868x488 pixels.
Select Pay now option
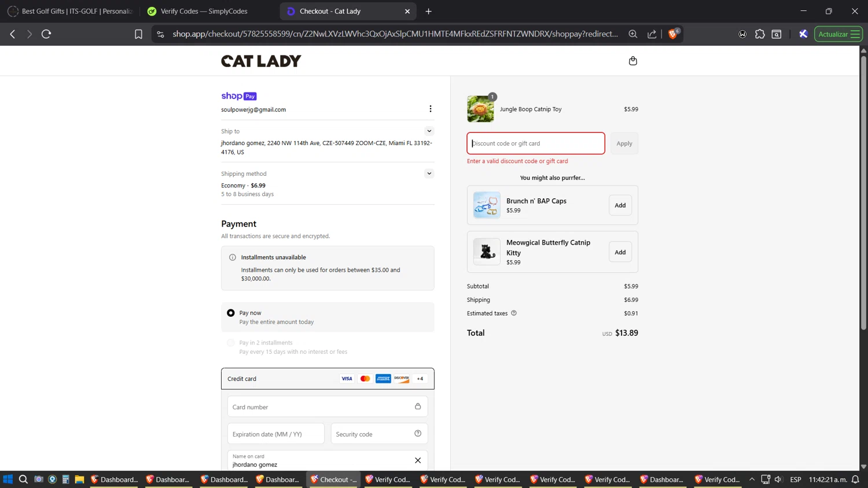click(x=231, y=313)
